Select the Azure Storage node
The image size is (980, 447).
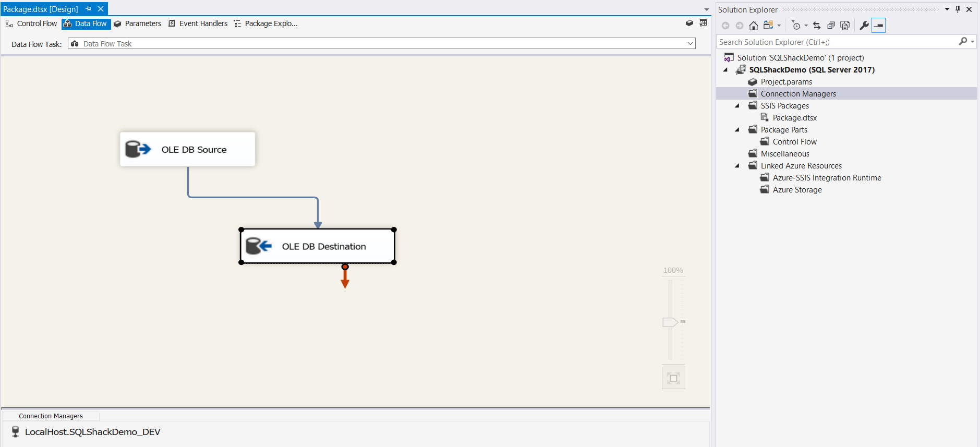point(797,190)
